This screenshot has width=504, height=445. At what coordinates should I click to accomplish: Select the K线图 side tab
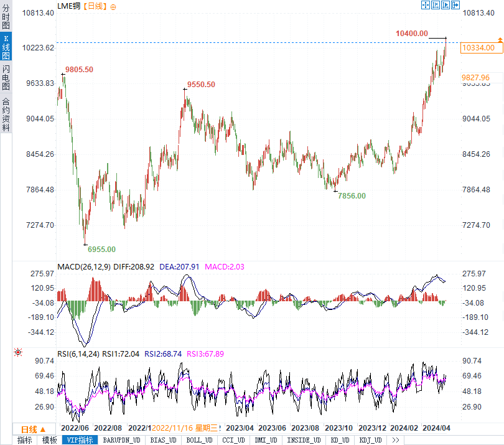6,47
